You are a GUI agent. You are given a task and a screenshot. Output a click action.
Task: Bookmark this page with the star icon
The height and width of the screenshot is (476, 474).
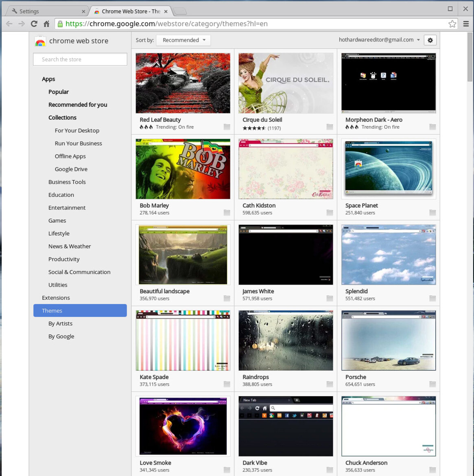pos(452,24)
